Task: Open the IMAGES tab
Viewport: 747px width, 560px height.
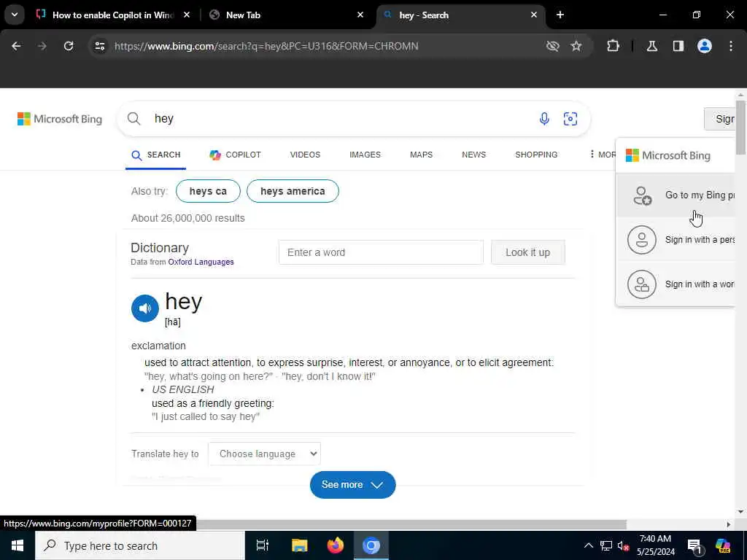Action: (365, 155)
